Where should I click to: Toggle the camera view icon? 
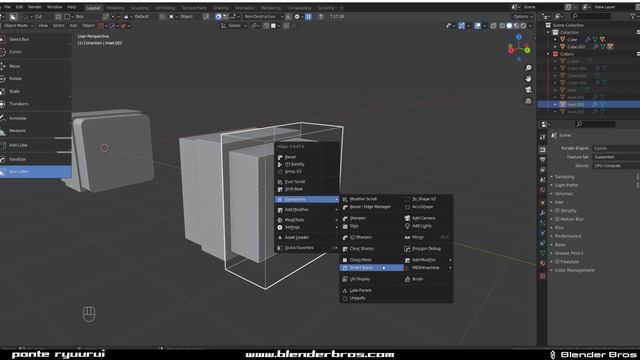click(529, 90)
